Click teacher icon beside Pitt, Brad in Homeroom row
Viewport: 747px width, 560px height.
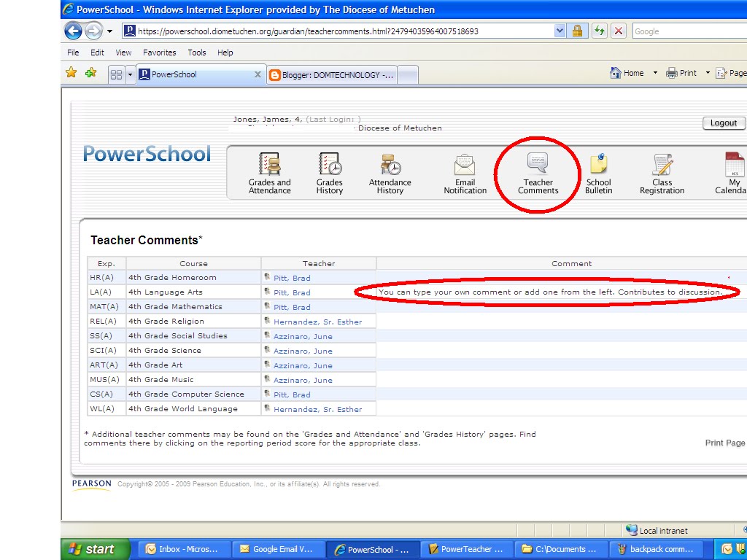click(267, 276)
